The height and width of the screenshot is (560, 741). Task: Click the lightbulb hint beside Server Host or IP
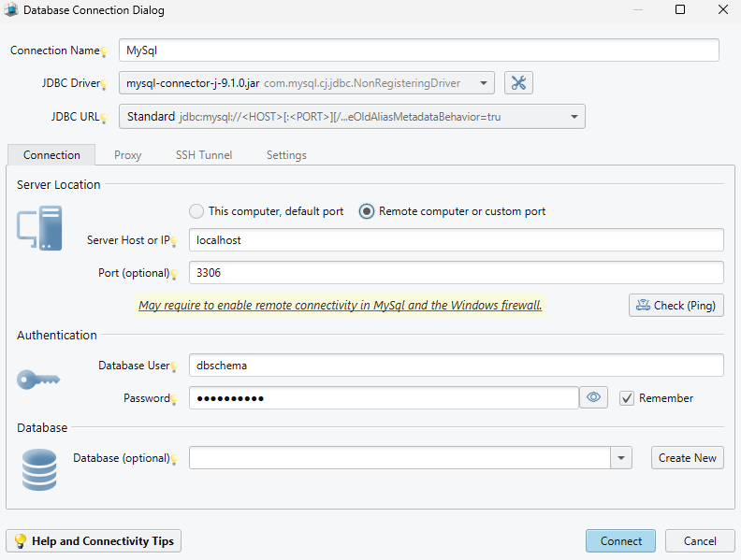pyautogui.click(x=174, y=241)
